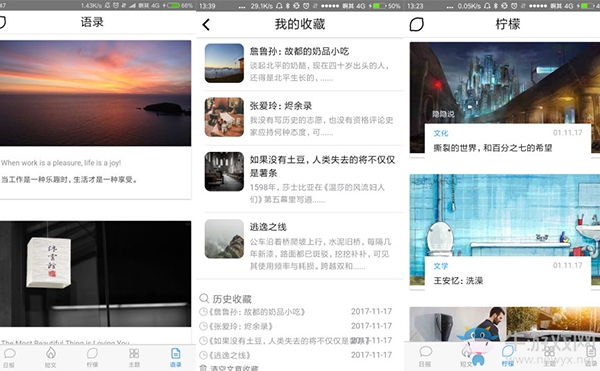Click 01.11.17 date on 撕裂的世界 card
Viewport: 600px width, 371px height.
point(567,133)
